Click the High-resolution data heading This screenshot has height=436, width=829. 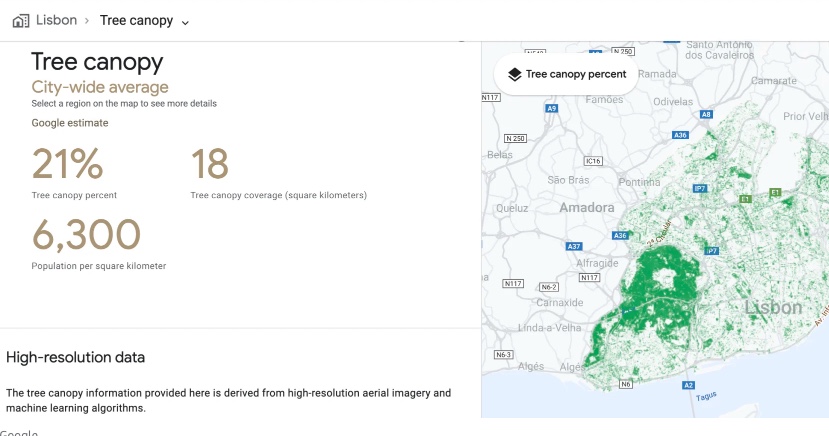[75, 357]
